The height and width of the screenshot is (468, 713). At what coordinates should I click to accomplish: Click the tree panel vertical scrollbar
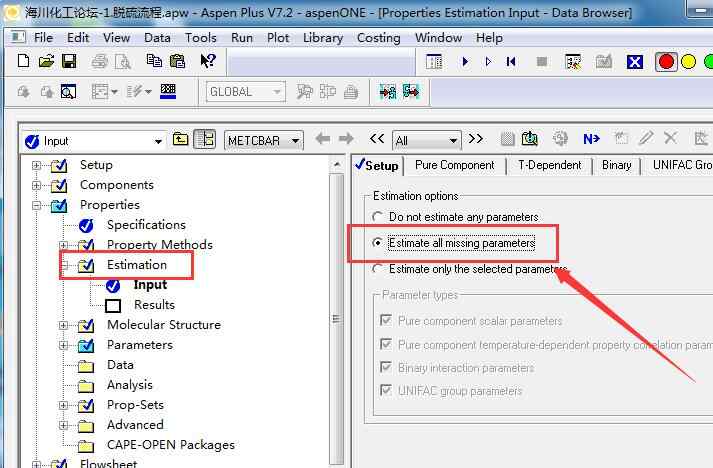[336, 318]
